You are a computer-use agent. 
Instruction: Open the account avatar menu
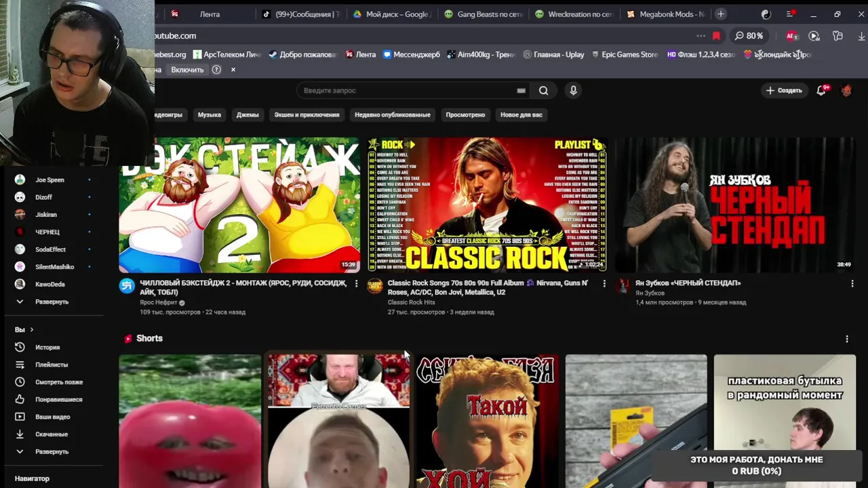(x=846, y=90)
